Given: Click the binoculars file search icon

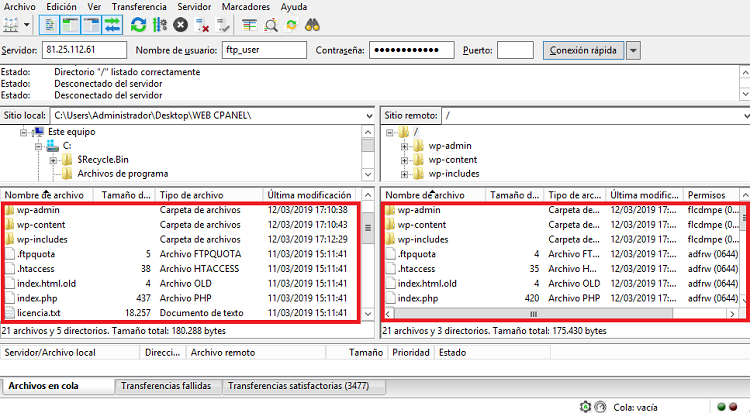Looking at the screenshot, I should coord(312,25).
